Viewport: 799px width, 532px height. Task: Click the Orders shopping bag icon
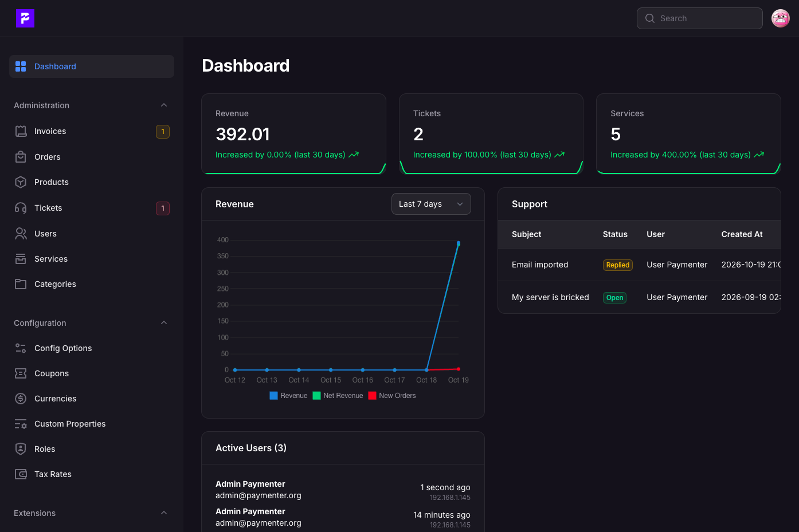pyautogui.click(x=21, y=157)
